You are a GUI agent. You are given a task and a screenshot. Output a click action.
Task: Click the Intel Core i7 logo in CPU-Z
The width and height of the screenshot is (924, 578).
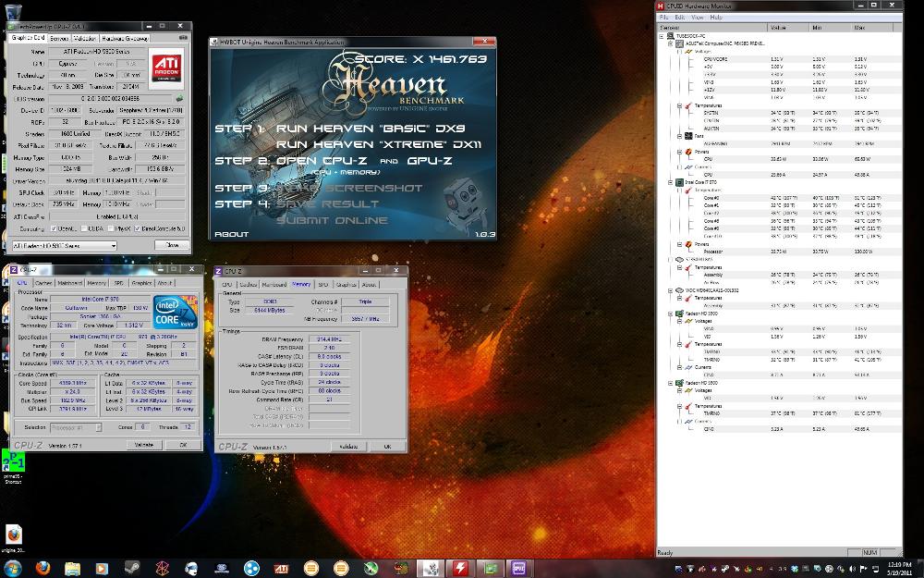(175, 312)
